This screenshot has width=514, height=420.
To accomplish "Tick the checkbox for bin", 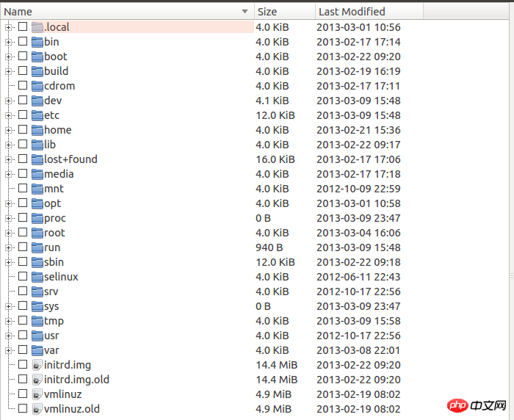I will (x=23, y=41).
